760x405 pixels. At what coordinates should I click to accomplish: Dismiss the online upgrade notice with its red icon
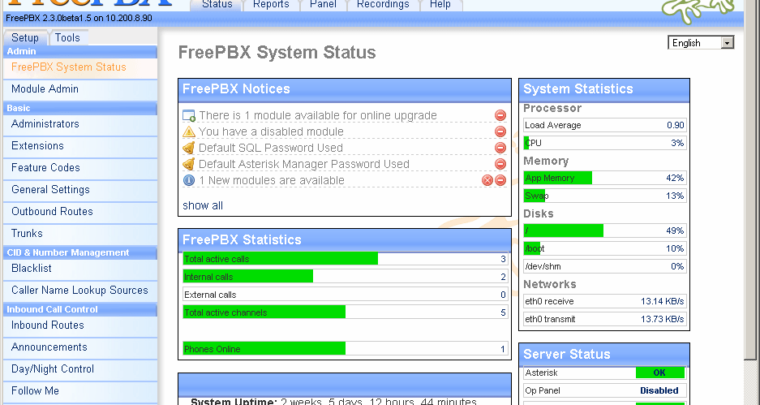[x=500, y=116]
